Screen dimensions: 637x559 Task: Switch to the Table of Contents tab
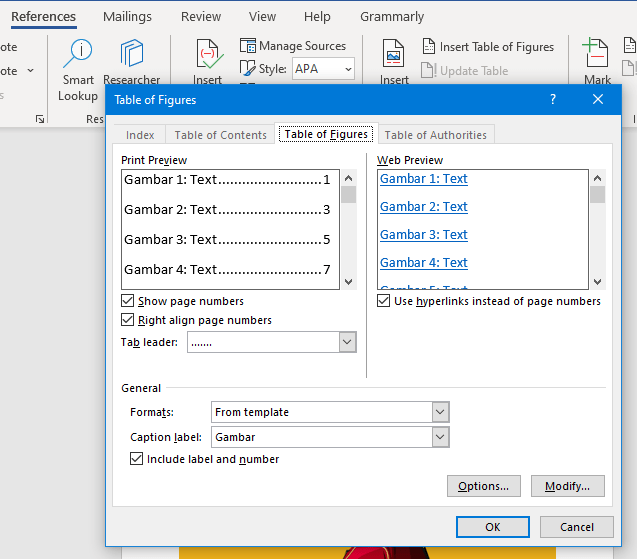coord(220,135)
